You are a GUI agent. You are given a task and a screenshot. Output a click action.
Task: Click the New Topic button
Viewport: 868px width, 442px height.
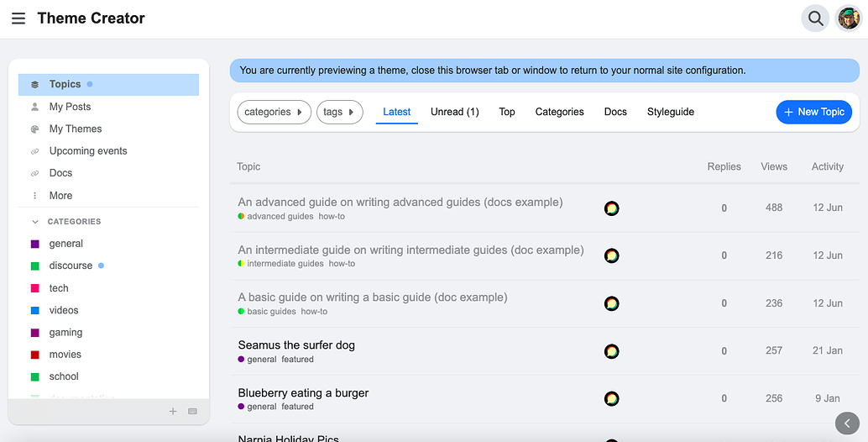[813, 112]
